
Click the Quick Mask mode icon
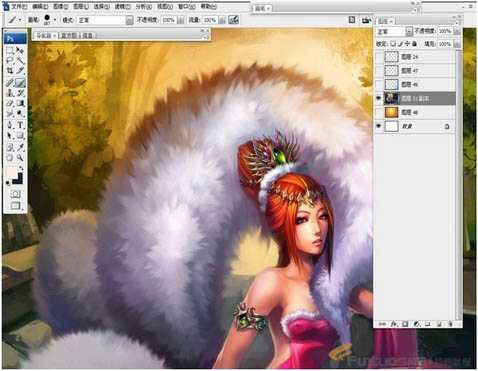[15, 194]
